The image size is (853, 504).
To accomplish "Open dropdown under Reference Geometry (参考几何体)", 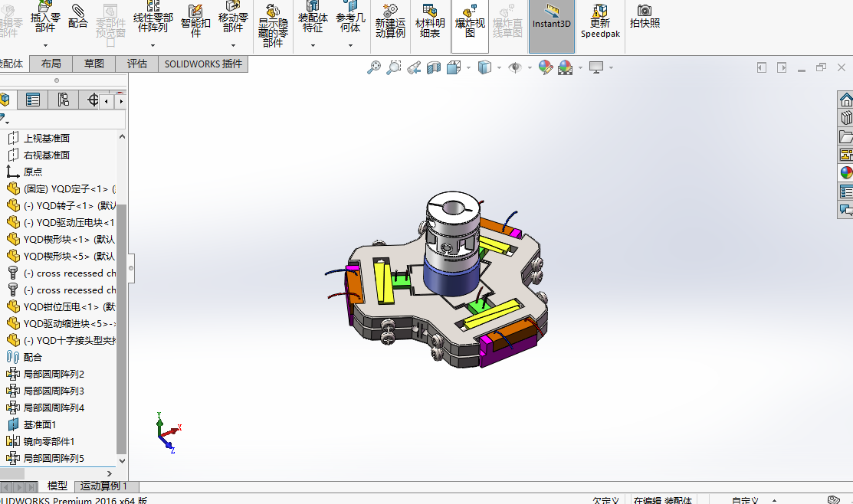I will [350, 46].
